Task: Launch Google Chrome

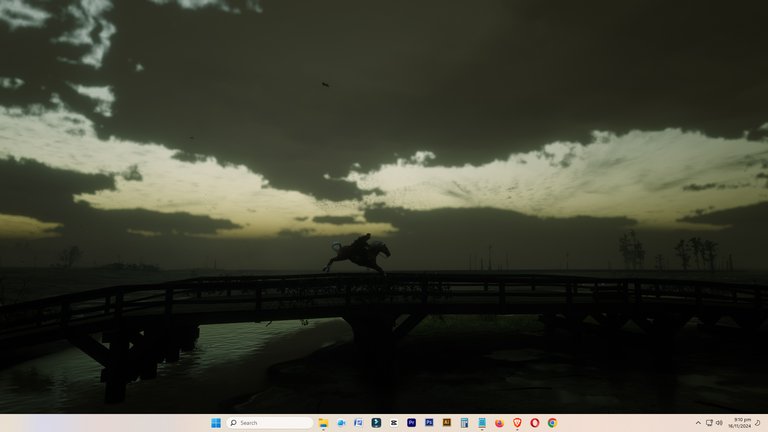Action: [x=552, y=423]
